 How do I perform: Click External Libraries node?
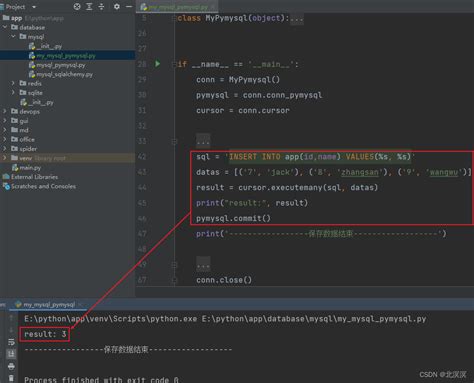34,177
